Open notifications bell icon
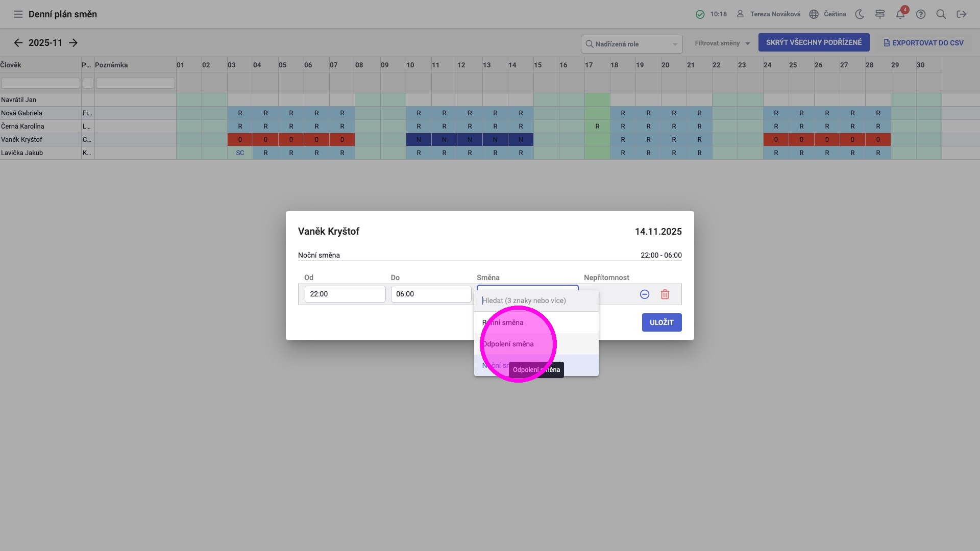980x551 pixels. tap(900, 14)
